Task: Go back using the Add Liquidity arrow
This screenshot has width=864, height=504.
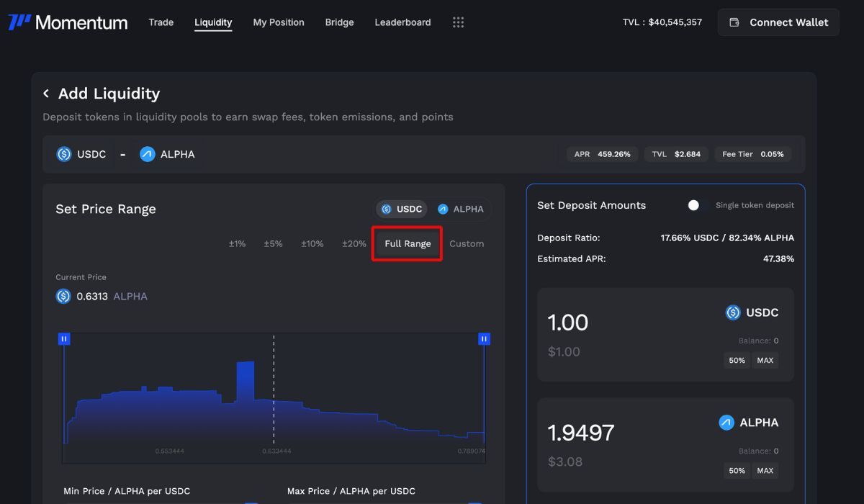Action: [46, 94]
